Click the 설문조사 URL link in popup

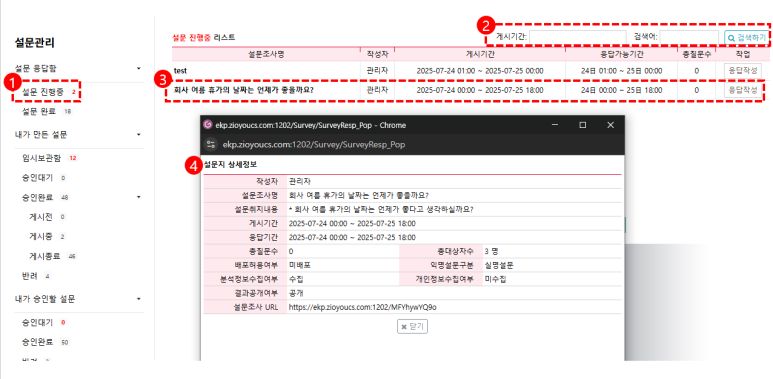pos(362,307)
